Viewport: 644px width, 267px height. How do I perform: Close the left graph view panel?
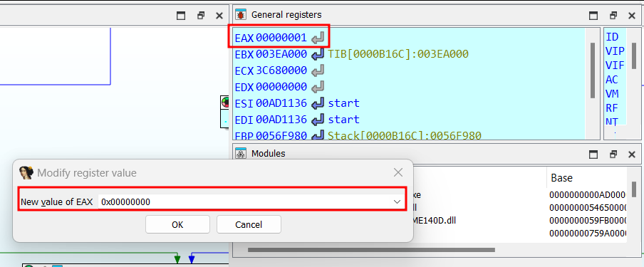click(x=219, y=16)
